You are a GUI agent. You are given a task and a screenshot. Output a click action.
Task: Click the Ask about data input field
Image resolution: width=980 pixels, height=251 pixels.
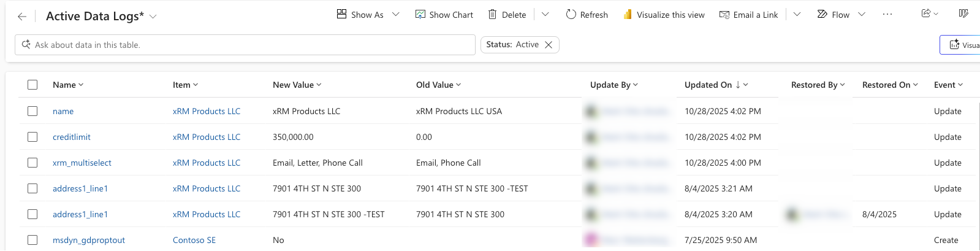coord(245,45)
